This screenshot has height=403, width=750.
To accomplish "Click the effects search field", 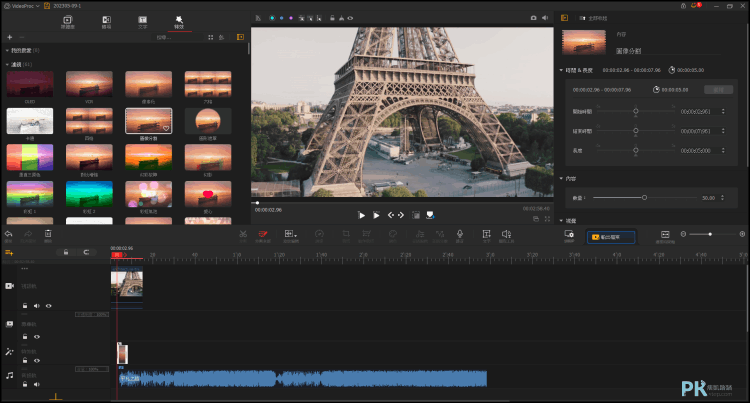I will click(x=177, y=37).
